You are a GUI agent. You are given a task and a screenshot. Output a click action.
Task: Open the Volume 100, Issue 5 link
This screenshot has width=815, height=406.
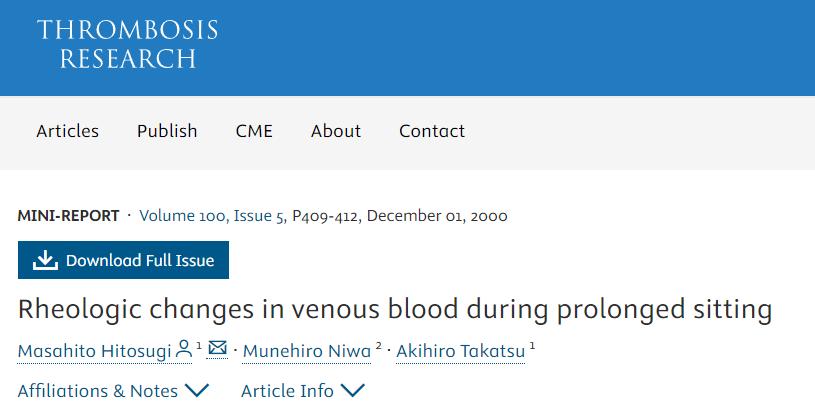click(212, 216)
